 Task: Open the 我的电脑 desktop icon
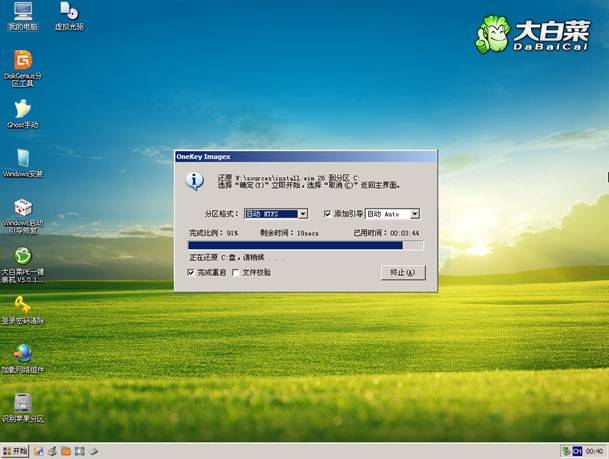(21, 14)
